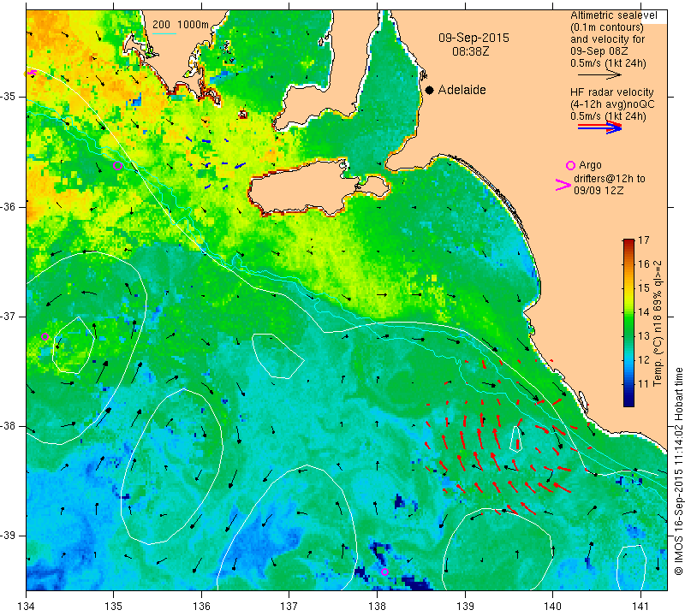Click the color bar label 11
Screen dimensions: 685x616
(x=644, y=384)
